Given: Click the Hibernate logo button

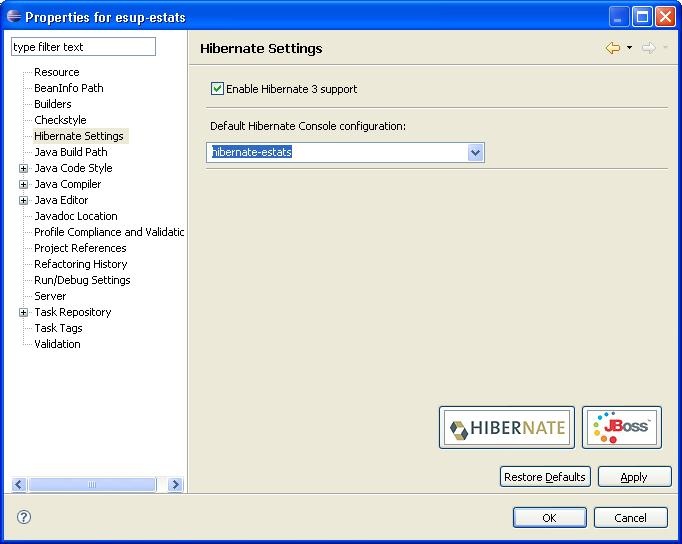Looking at the screenshot, I should pyautogui.click(x=507, y=428).
